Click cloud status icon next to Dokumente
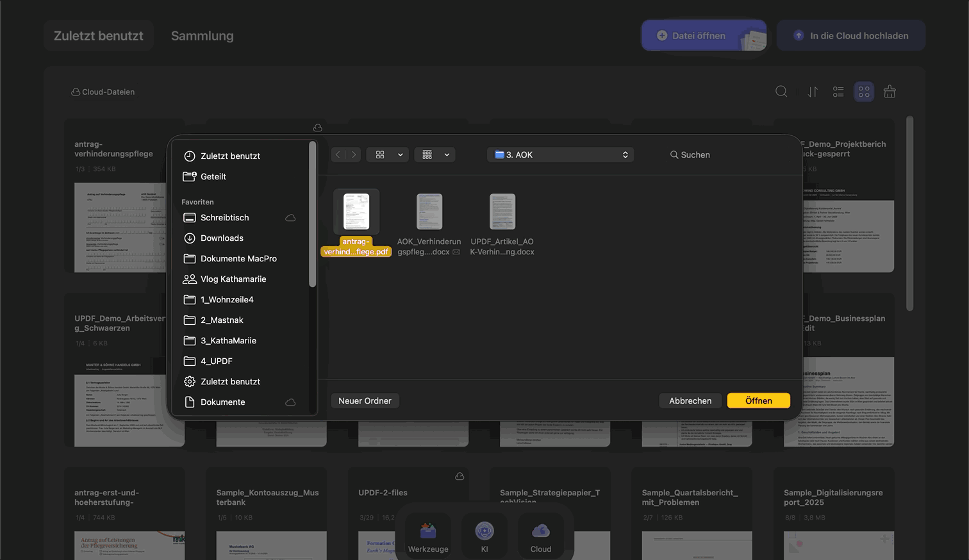969x560 pixels. pyautogui.click(x=290, y=402)
